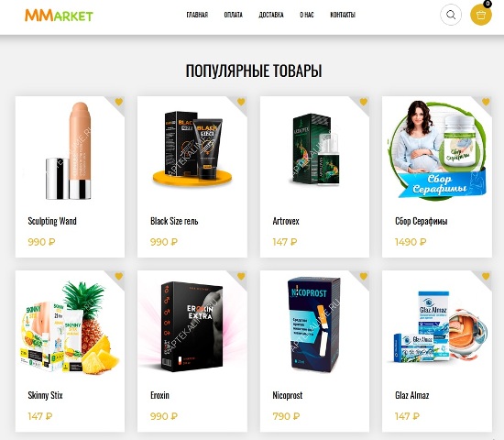Screen dimensions: 504x440
Task: Select Контакты menu item
Action: tap(343, 15)
